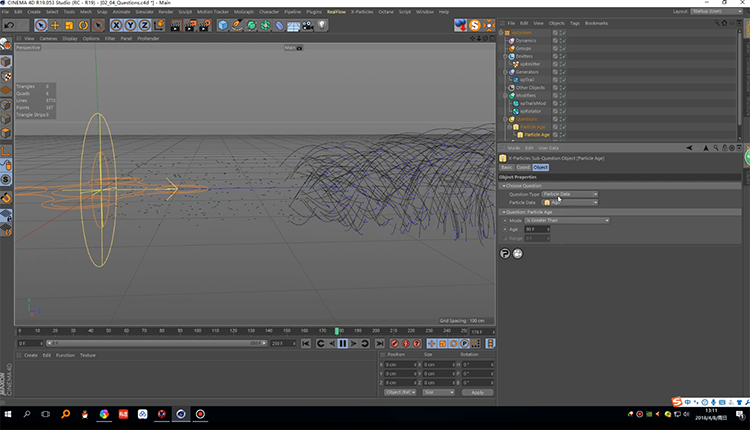Toggle xpTrail enabled checkmark
The image size is (750, 430).
click(x=563, y=80)
